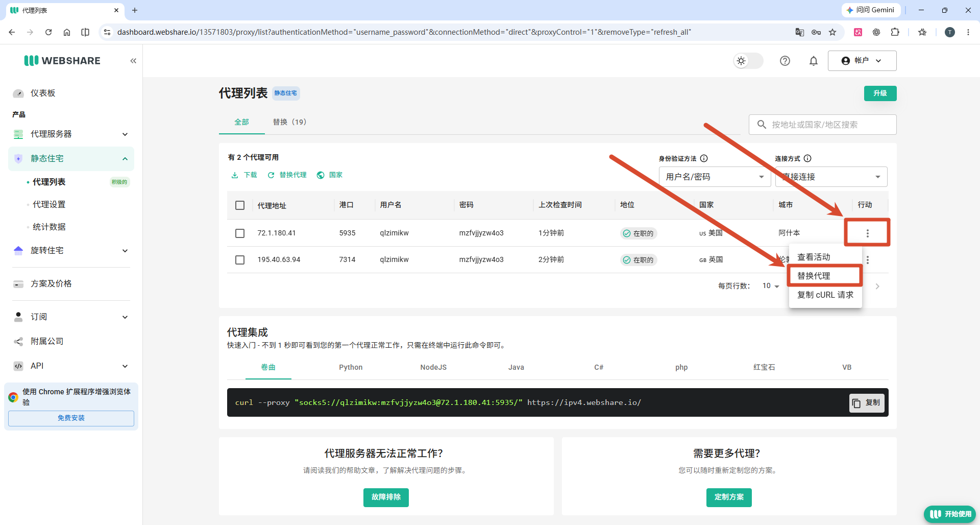Click 替换代理 refresh link above table
Screen dimensions: 980x525
(287, 175)
